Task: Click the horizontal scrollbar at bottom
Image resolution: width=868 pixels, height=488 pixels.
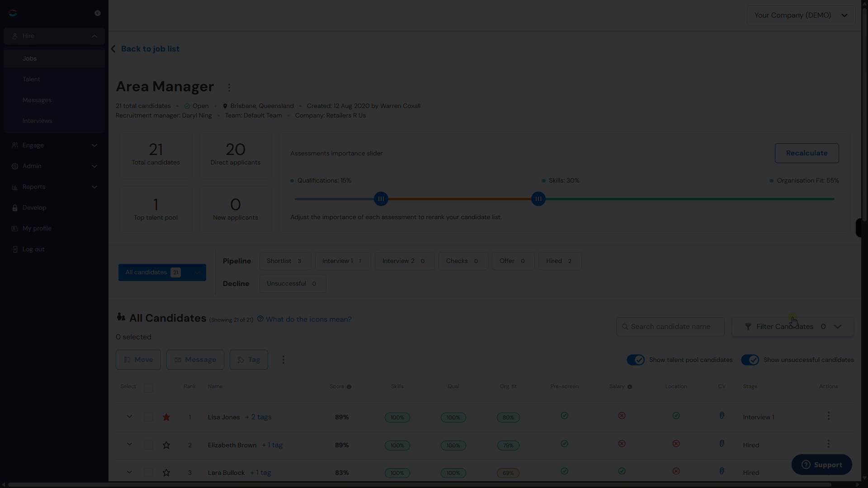Action: point(420,485)
